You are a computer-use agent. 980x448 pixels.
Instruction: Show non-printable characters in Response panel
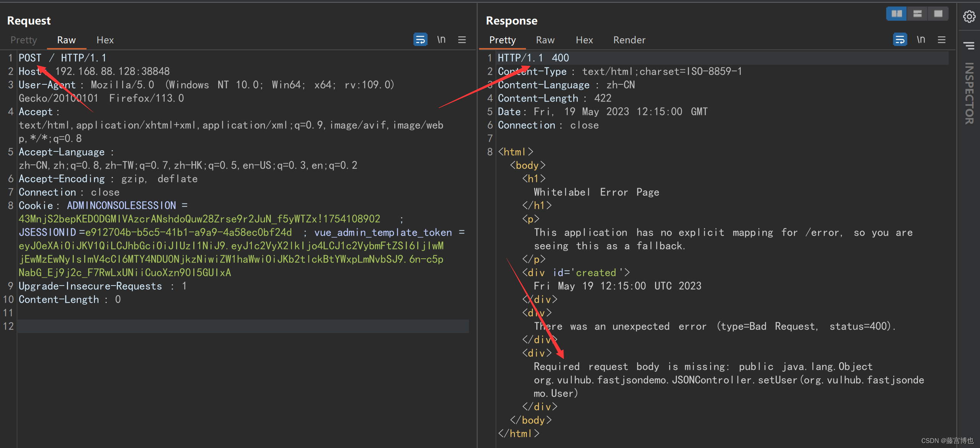(x=921, y=40)
